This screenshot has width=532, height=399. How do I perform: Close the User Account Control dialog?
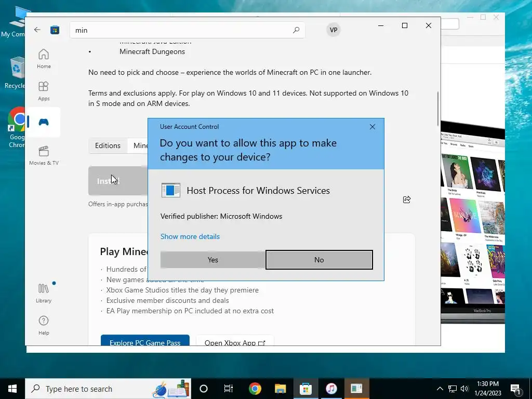coord(372,127)
